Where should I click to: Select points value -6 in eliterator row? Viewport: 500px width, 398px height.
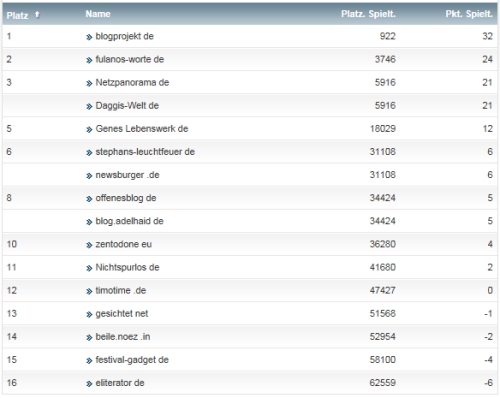coord(488,383)
